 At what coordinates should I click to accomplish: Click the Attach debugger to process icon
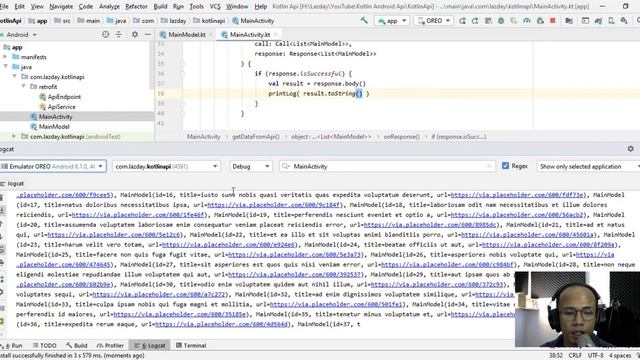click(540, 20)
